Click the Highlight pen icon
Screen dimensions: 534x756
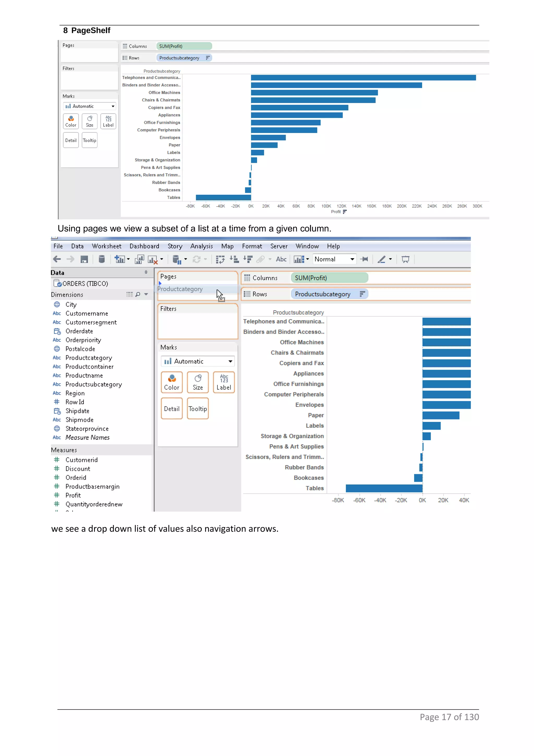click(x=381, y=260)
